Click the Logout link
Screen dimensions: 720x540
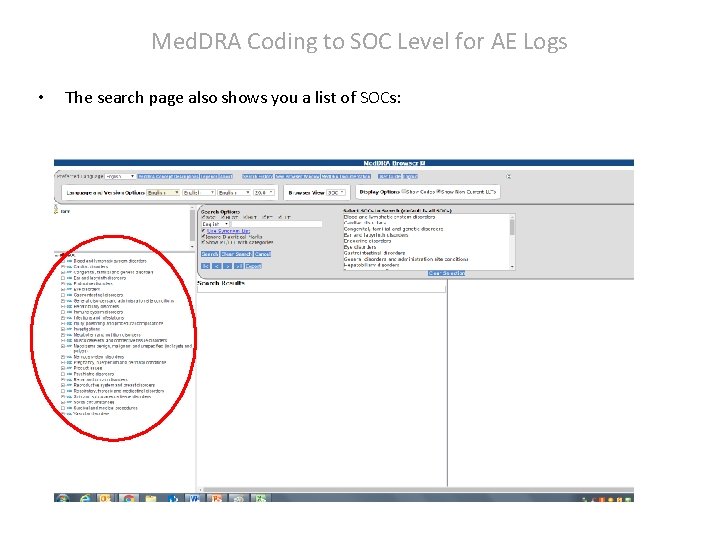tap(411, 176)
